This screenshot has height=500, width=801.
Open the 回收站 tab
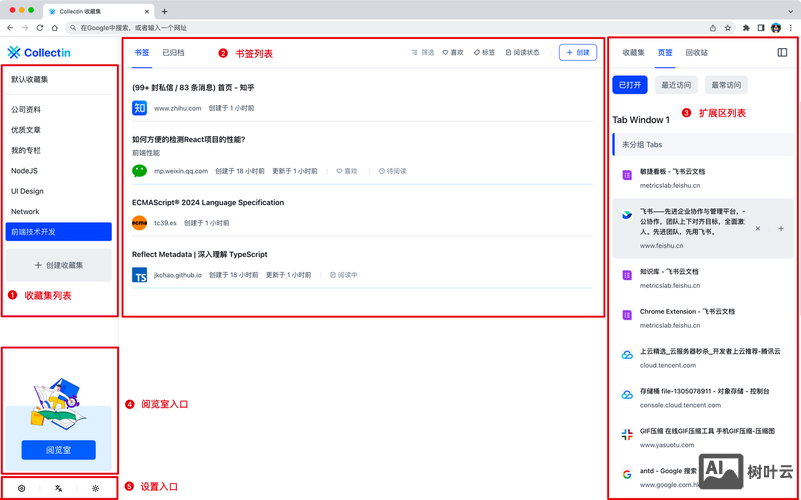coord(697,53)
